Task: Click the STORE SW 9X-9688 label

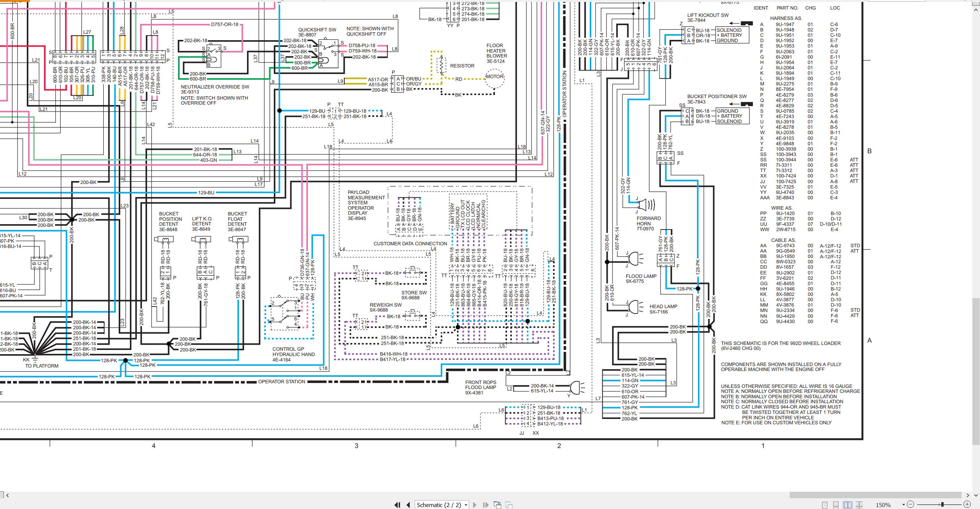Action: 414,295
